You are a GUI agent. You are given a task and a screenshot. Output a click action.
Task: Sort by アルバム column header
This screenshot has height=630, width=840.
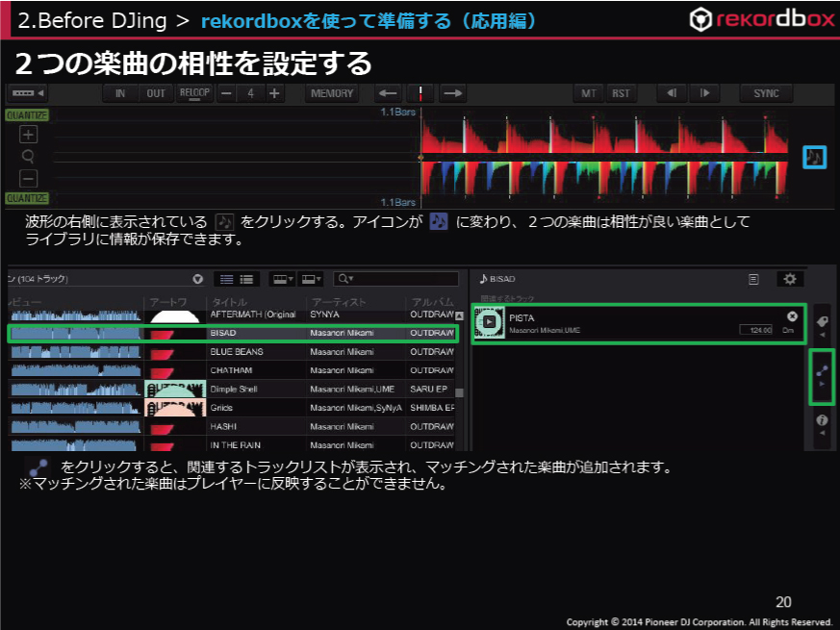click(x=432, y=302)
